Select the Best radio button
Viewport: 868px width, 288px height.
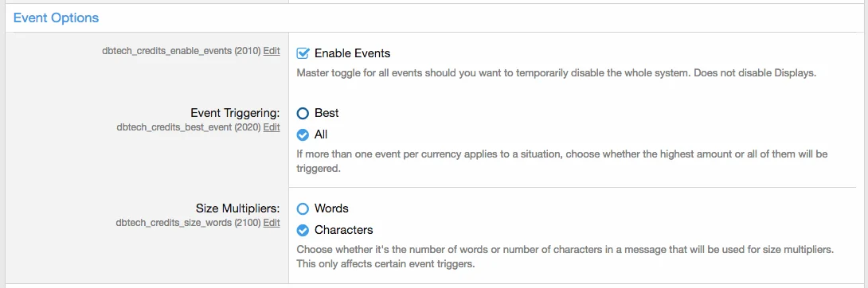click(x=303, y=113)
